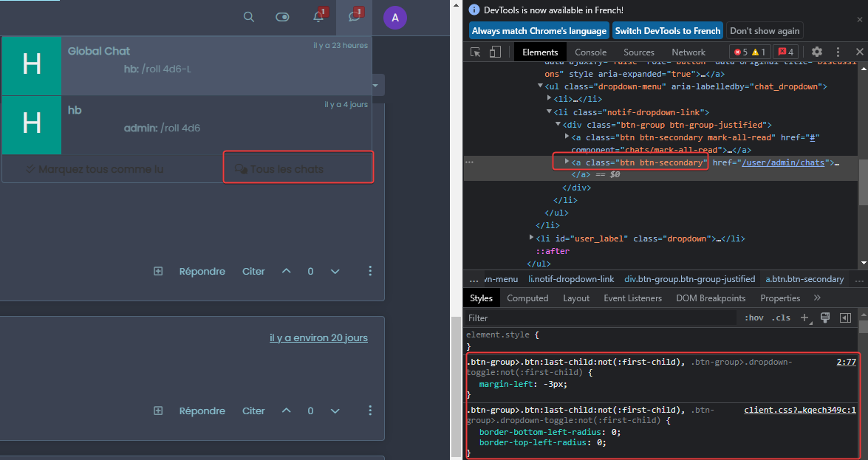The width and height of the screenshot is (868, 460).
Task: Collapse the ul dropdown-menu DOM node
Action: [541, 86]
